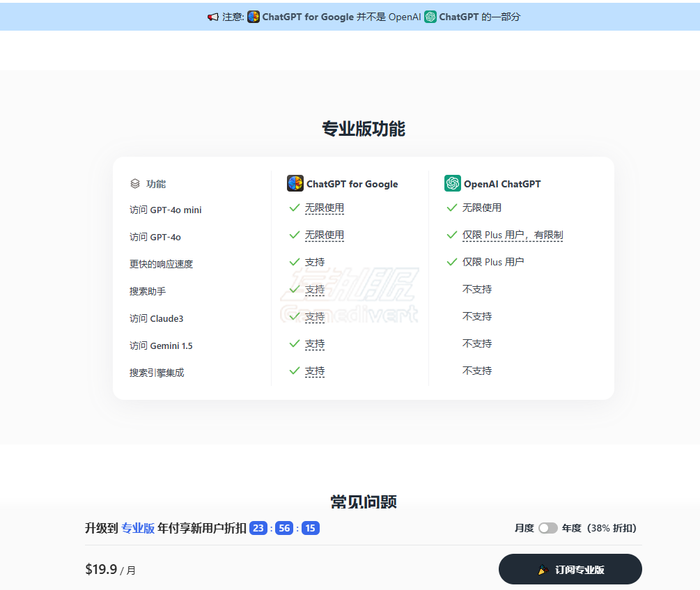Image resolution: width=700 pixels, height=590 pixels.
Task: Click 不支持 in the 搜索引擎集成 row
Action: 477,371
